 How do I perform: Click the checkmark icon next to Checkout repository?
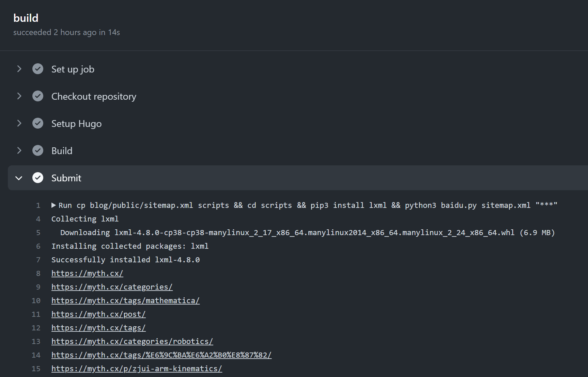[x=38, y=96]
